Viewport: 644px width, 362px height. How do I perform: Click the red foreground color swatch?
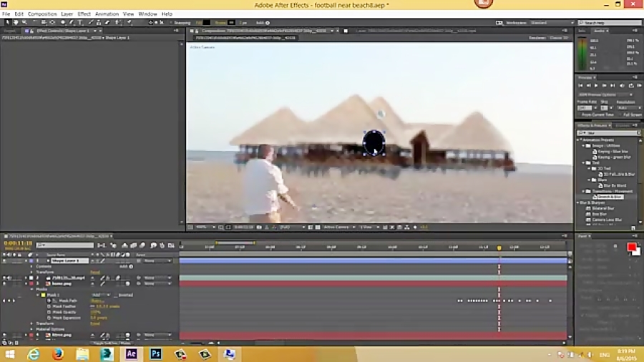click(631, 248)
